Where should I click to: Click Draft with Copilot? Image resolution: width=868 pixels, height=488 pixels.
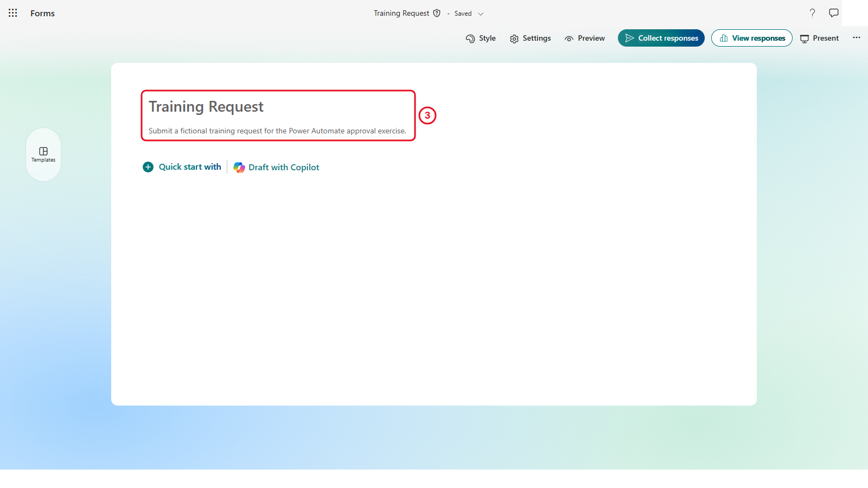(x=276, y=168)
